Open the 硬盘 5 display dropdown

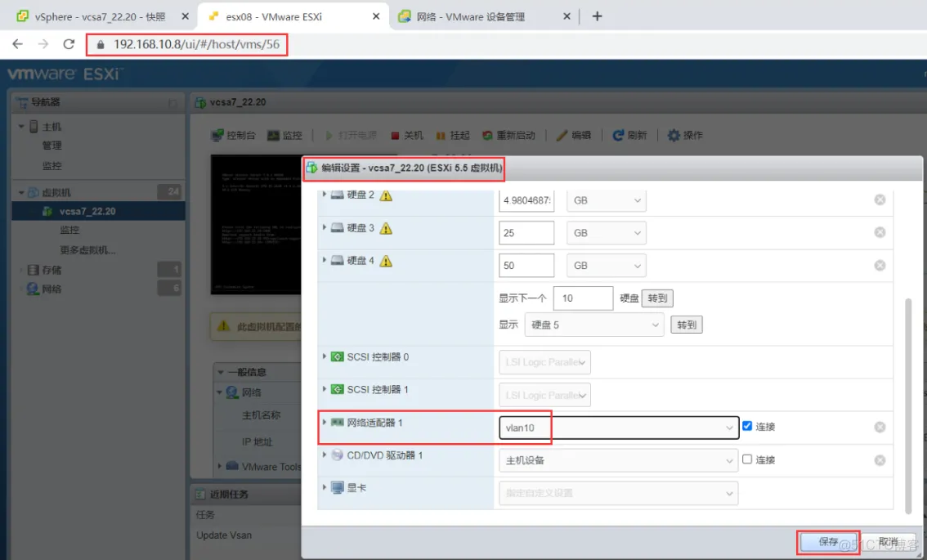593,325
